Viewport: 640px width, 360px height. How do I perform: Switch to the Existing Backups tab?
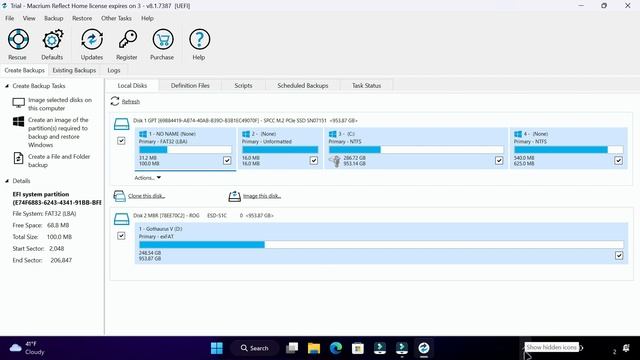click(74, 70)
